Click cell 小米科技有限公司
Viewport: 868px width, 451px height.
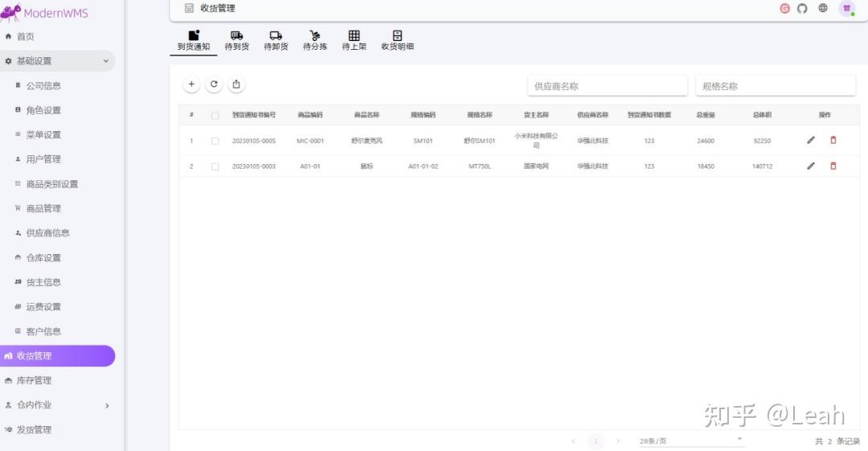pos(536,140)
